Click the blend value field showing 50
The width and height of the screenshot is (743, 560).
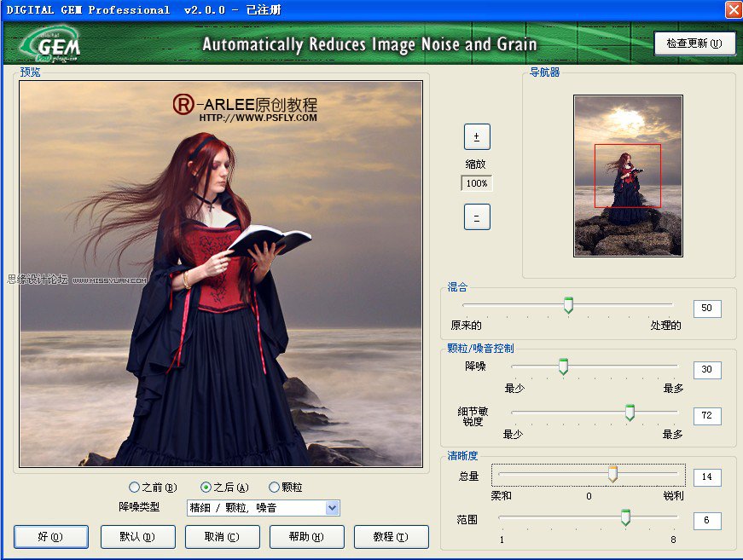tap(707, 309)
